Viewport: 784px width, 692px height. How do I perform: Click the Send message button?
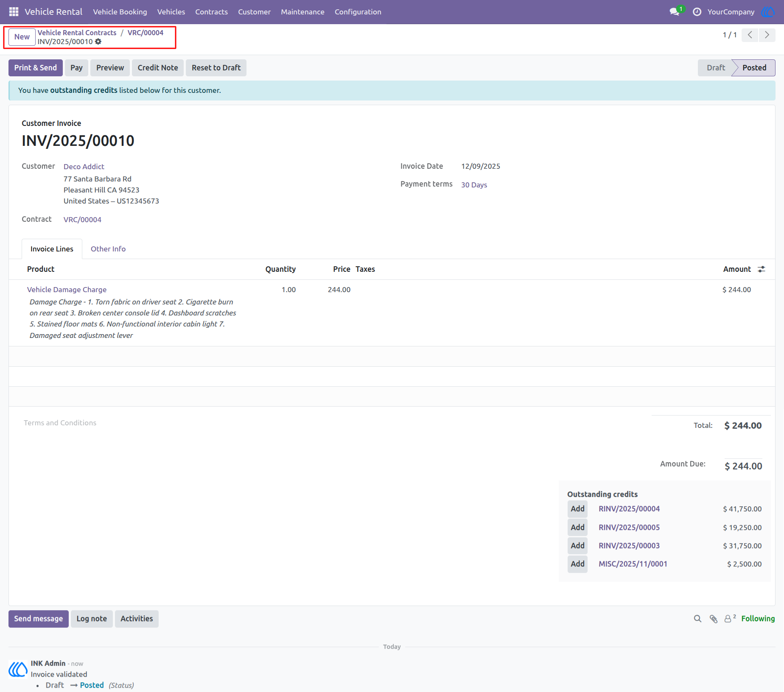click(39, 619)
